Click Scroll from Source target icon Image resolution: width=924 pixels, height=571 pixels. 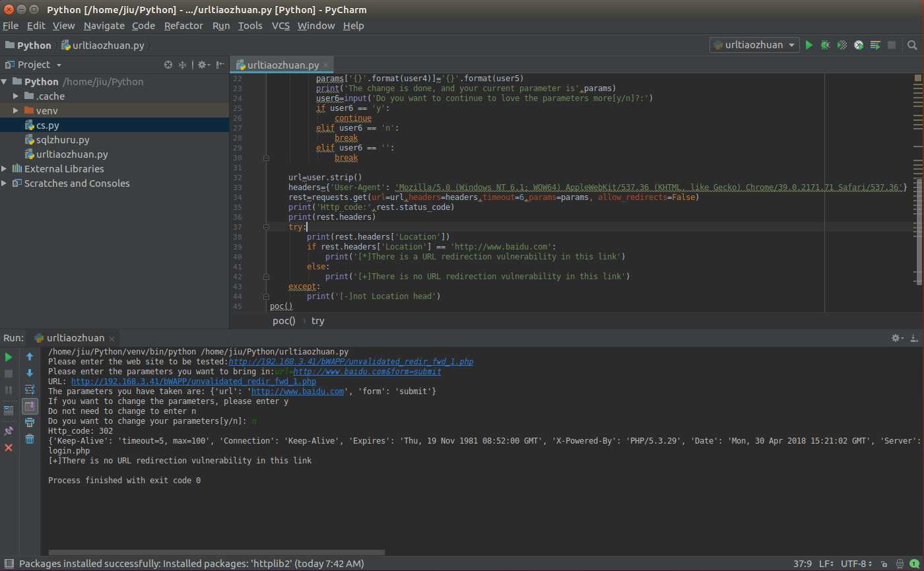(168, 65)
